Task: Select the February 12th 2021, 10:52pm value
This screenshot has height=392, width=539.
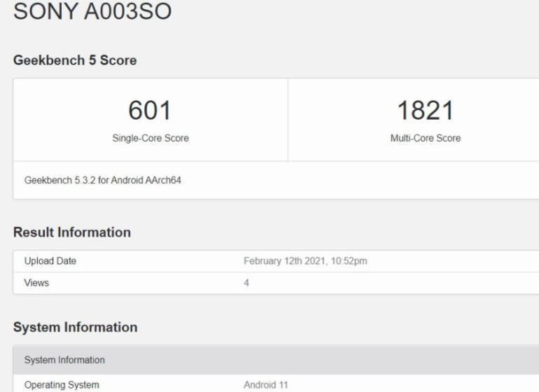Action: 305,261
